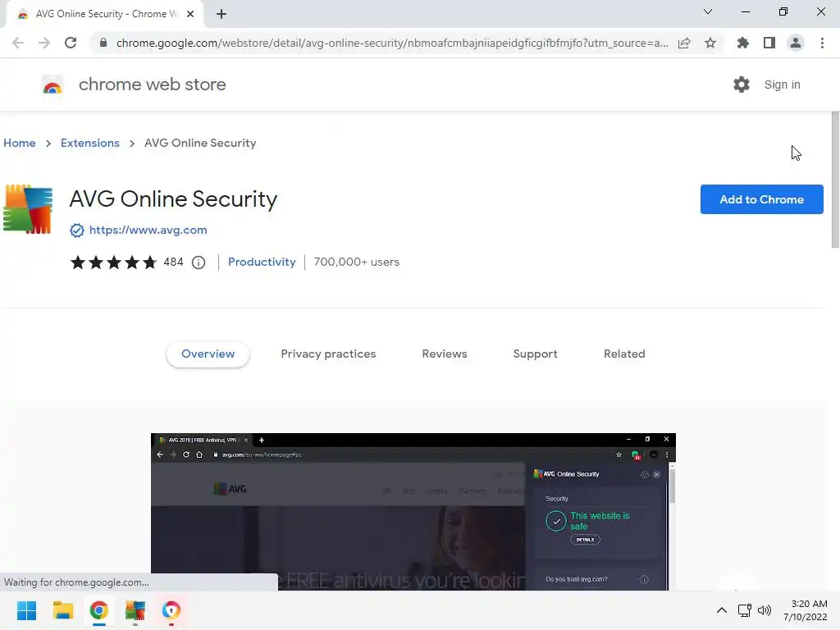Open File Explorer from the taskbar

(x=62, y=610)
